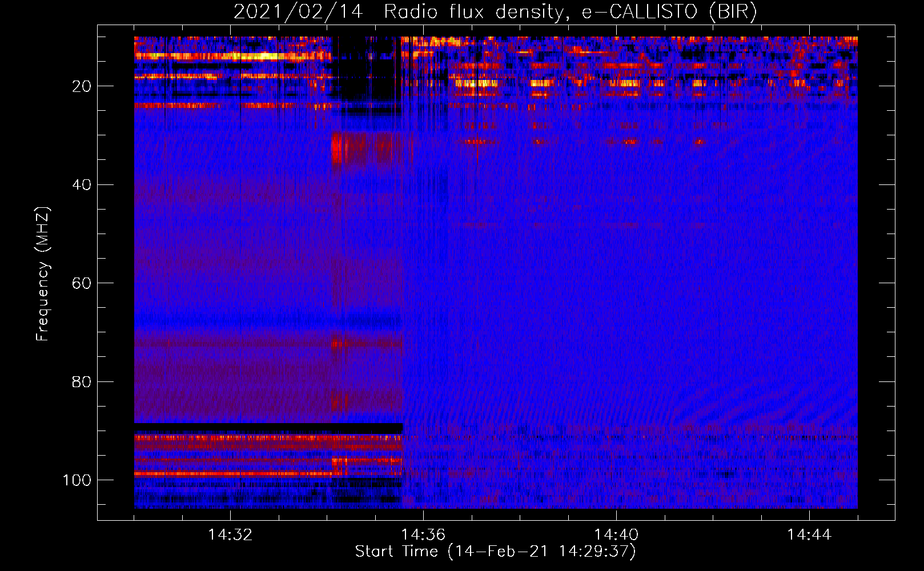The width and height of the screenshot is (924, 571).
Task: Click the 14:40 time tick label
Action: [616, 535]
